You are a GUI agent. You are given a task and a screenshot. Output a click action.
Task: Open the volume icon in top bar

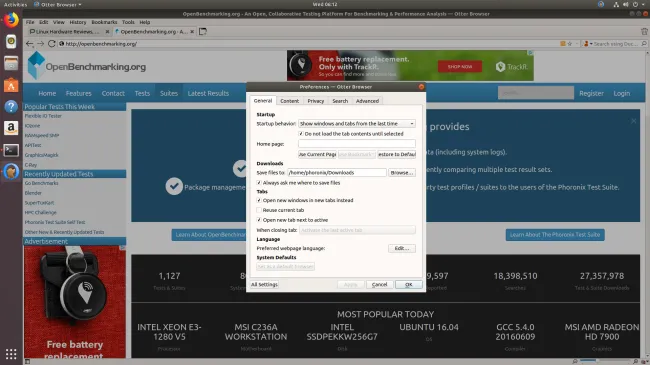(x=626, y=5)
